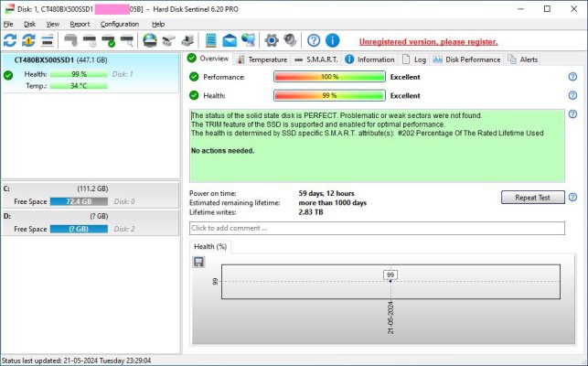This screenshot has height=366, width=588.
Task: Click the 'Status last updated' status bar text
Action: coord(76,361)
